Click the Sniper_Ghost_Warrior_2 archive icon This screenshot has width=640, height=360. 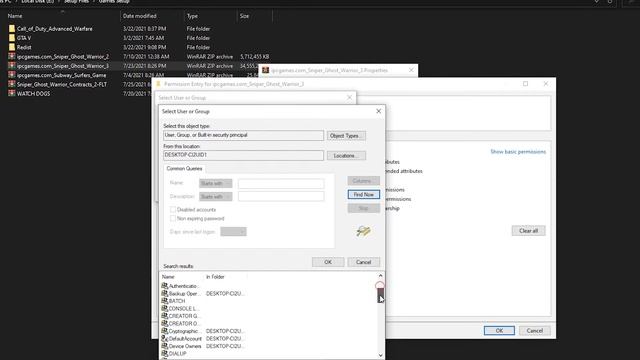[12, 56]
